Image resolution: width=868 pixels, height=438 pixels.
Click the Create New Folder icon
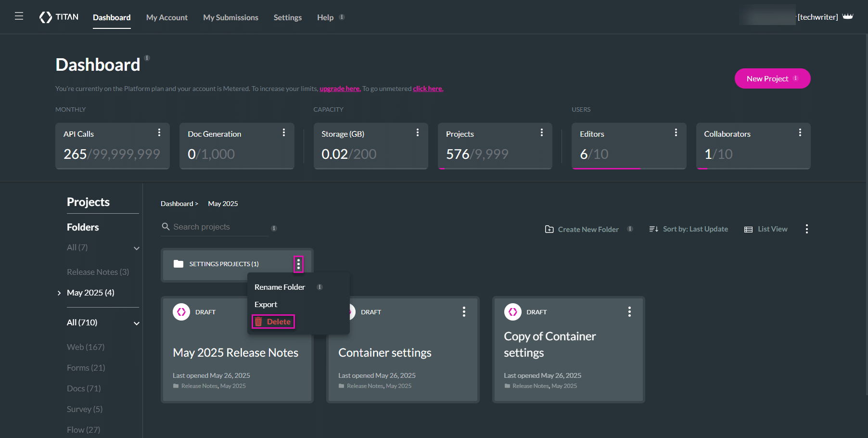(x=549, y=229)
